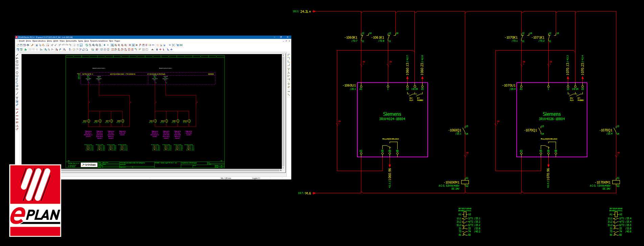Go to next page green arrow
644x246 pixels.
click(108, 45)
